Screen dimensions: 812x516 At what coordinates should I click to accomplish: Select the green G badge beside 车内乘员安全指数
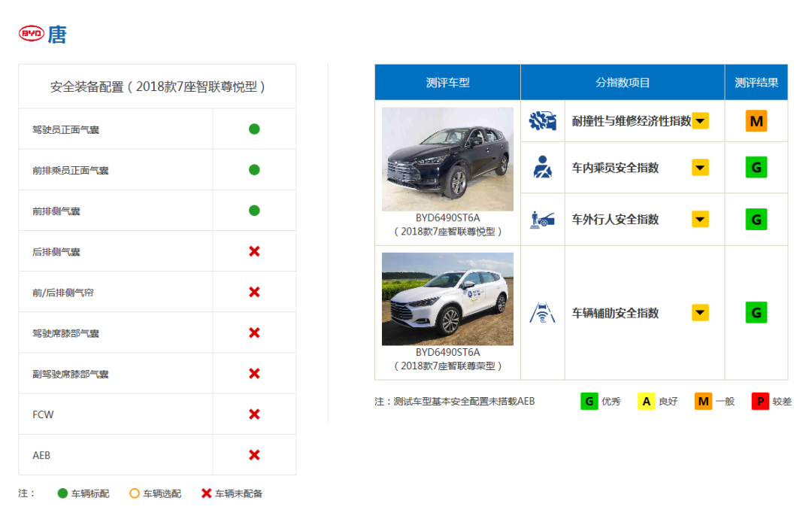[x=756, y=167]
